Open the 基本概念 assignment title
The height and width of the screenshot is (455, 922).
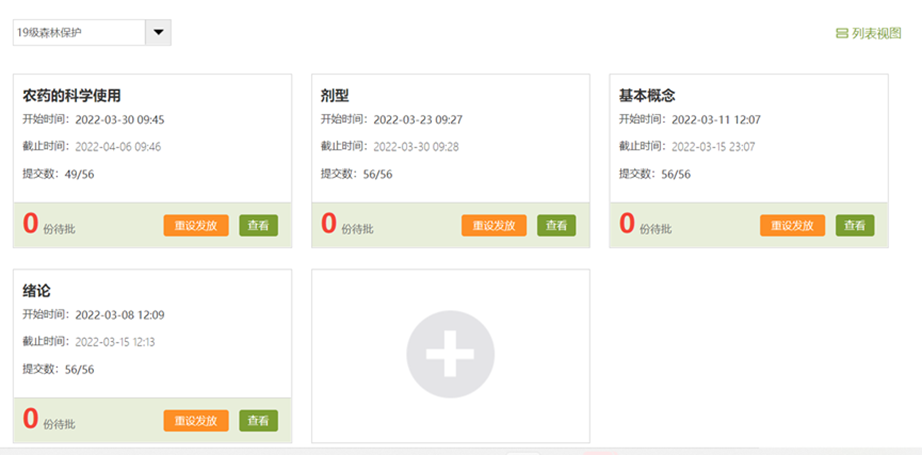coord(647,96)
